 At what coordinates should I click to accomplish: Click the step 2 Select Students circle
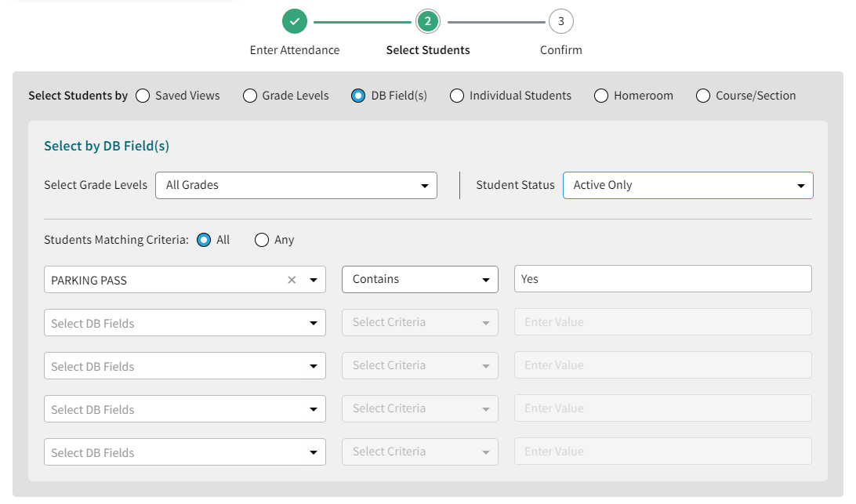(428, 21)
